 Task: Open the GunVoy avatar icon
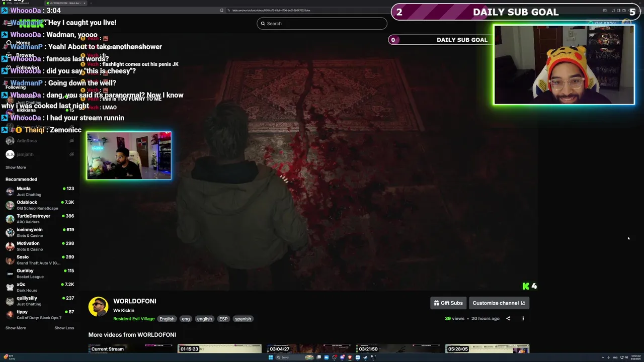point(10,274)
